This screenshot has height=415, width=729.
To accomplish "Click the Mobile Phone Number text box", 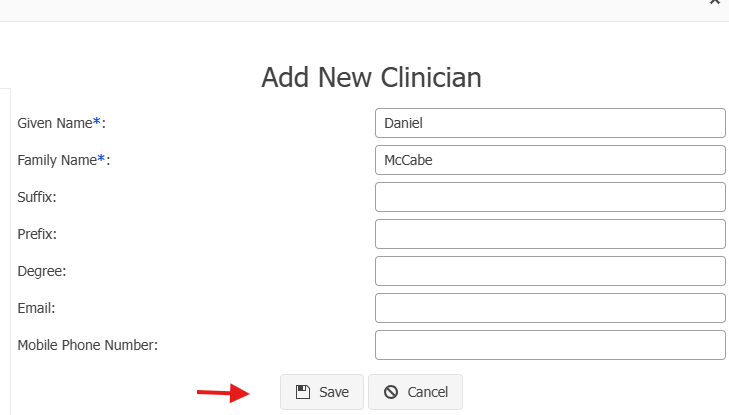I will (549, 345).
